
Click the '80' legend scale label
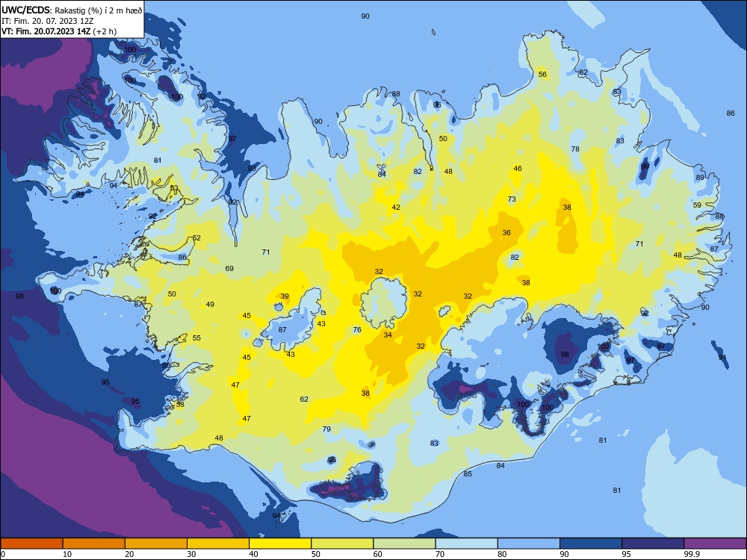[x=502, y=554]
